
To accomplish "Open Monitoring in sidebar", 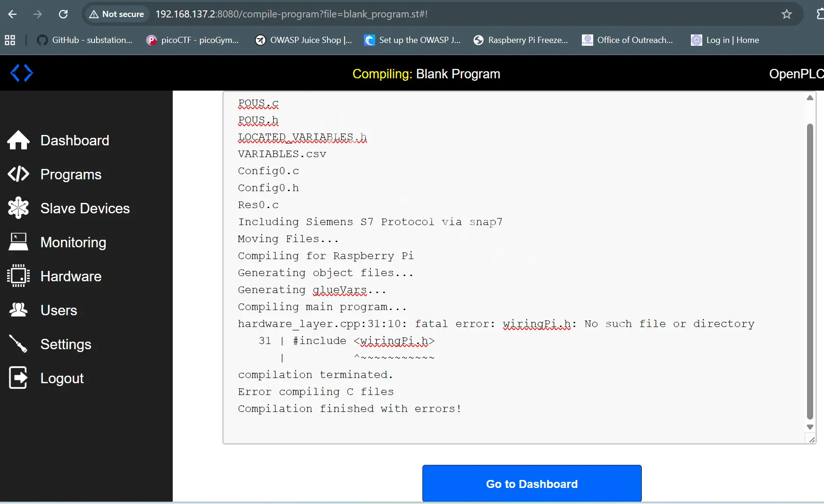I will [x=73, y=242].
